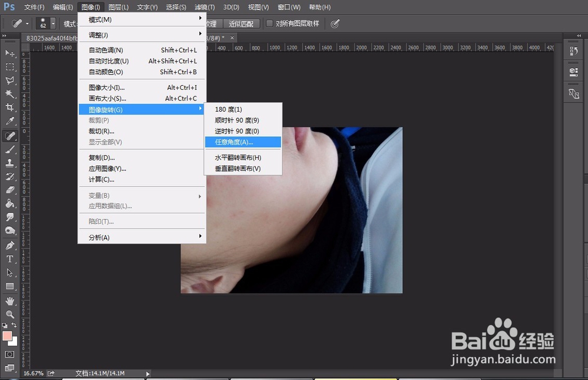Viewport: 588px width, 380px height.
Task: Open the History panel icon
Action: click(x=573, y=51)
